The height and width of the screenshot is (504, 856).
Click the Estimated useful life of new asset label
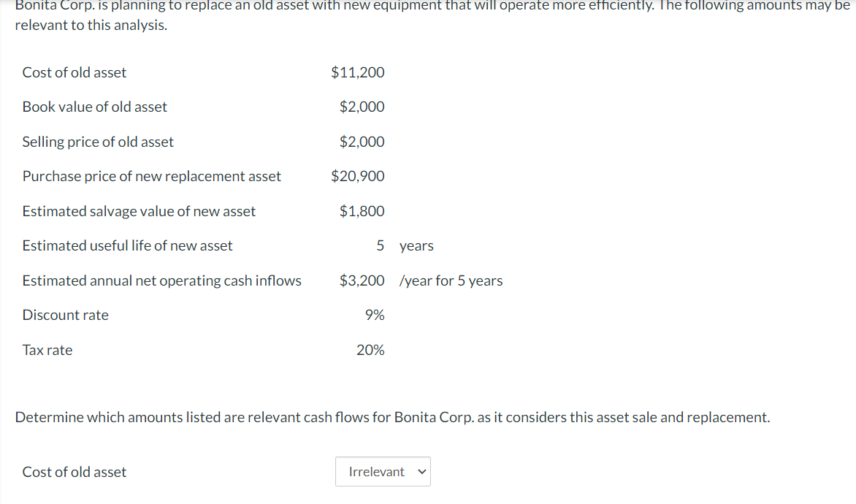point(127,245)
